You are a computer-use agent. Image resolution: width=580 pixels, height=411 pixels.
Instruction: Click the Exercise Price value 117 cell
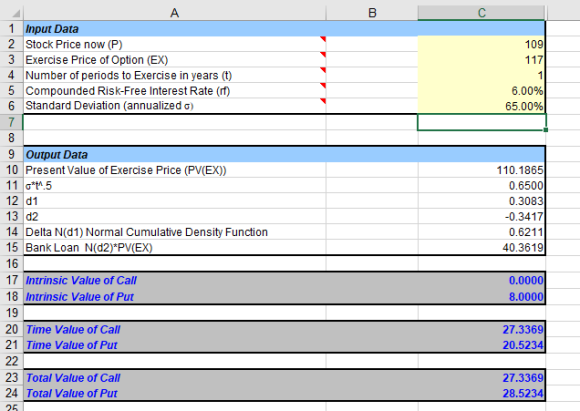[x=481, y=60]
